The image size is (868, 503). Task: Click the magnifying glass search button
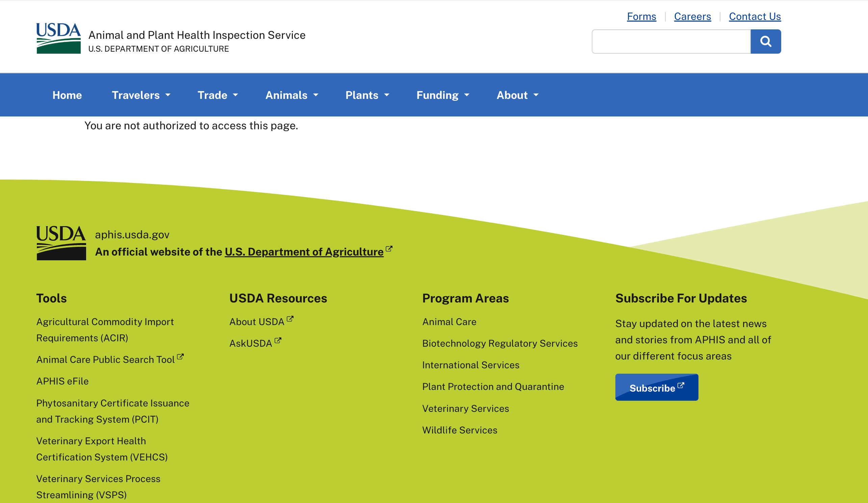tap(765, 41)
